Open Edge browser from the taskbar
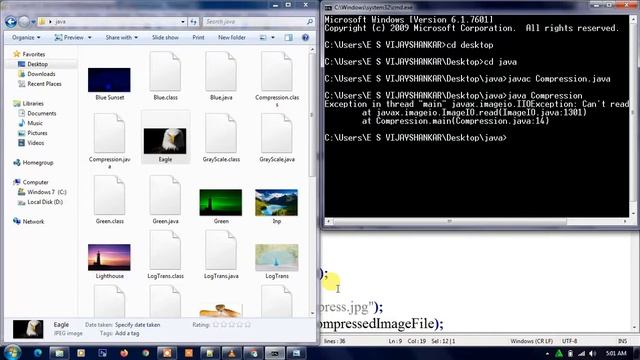640x360 pixels. point(38,353)
